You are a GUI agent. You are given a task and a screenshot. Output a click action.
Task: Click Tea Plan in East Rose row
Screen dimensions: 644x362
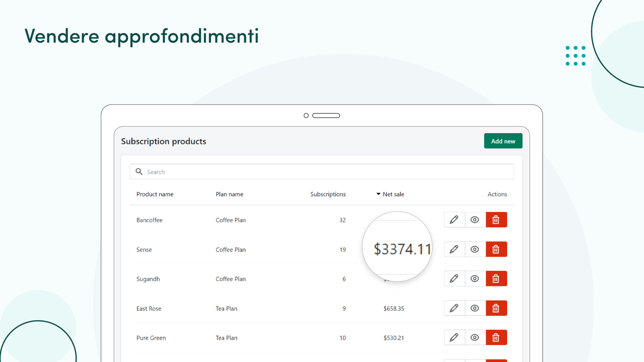[227, 309]
